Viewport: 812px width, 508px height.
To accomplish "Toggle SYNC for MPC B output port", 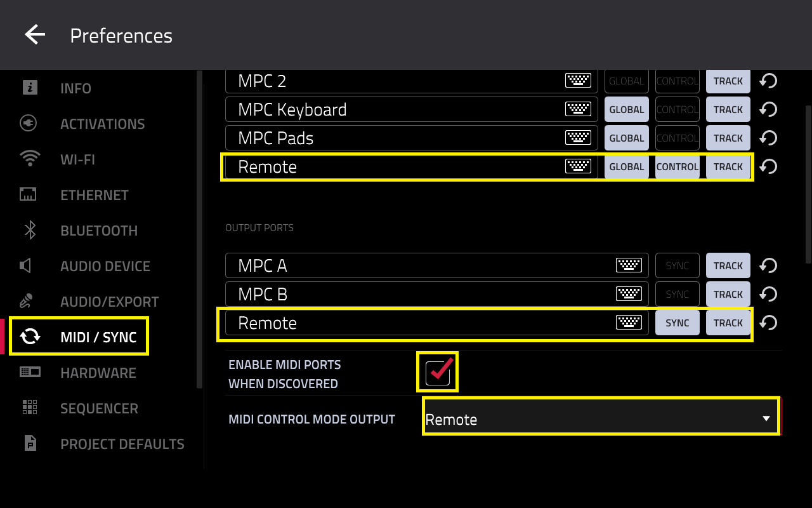I will (x=678, y=294).
